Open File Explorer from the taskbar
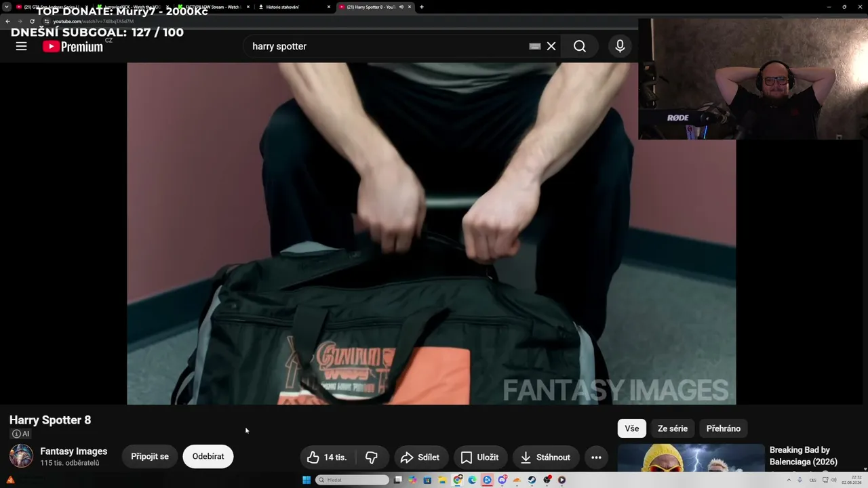This screenshot has height=488, width=868. 443,480
